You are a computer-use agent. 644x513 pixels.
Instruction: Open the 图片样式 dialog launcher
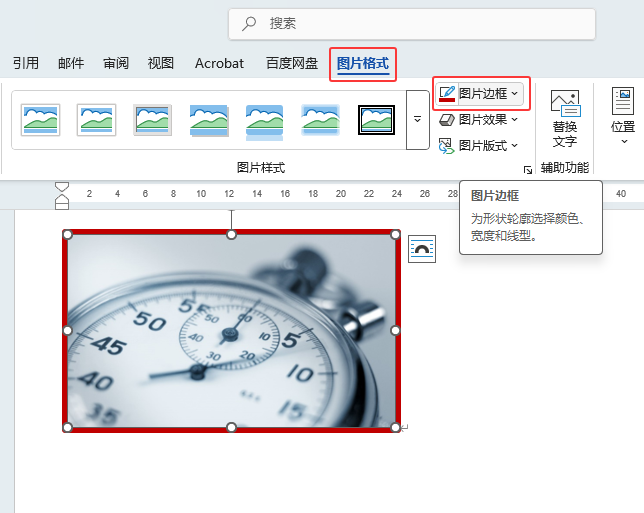point(528,170)
